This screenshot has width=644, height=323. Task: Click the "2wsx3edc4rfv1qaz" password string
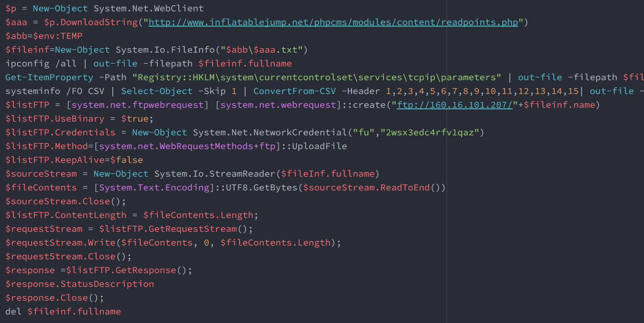pos(430,133)
